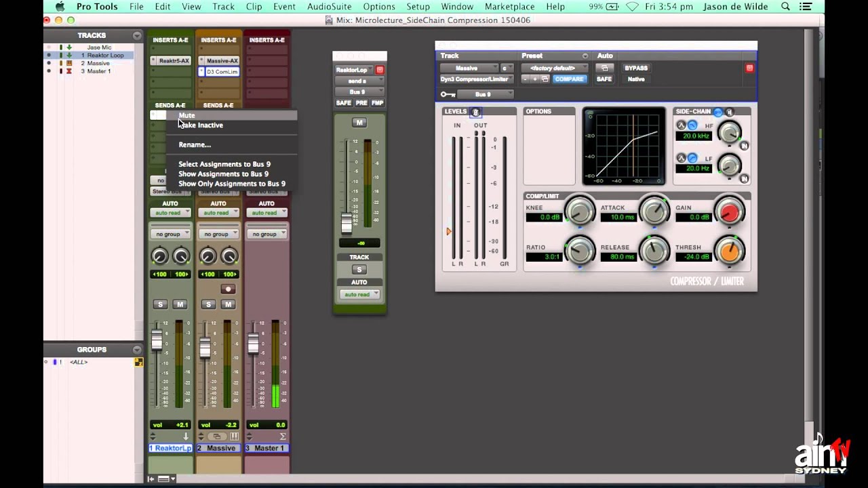868x488 pixels.
Task: Toggle LF filter IN button
Action: click(x=744, y=179)
